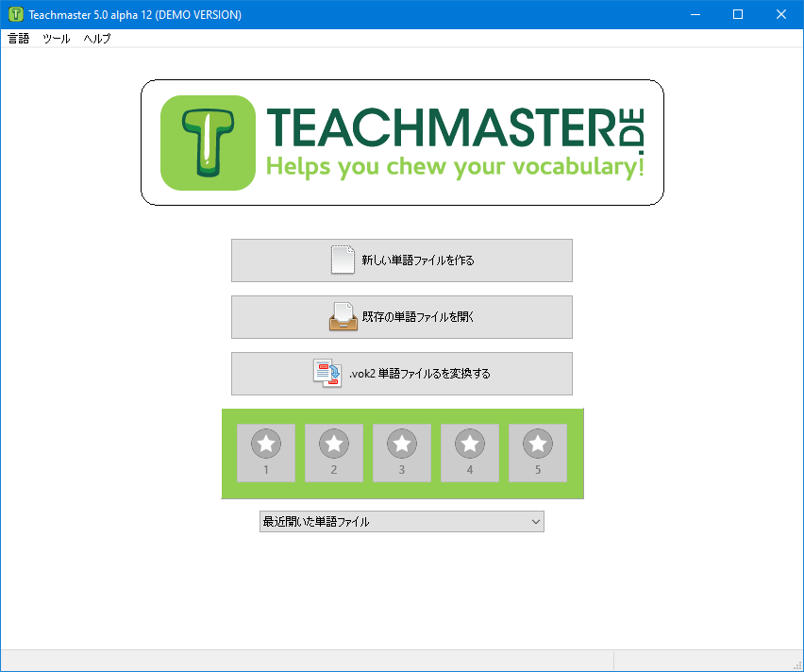Open the 言語 menu
This screenshot has width=804, height=672.
19,39
